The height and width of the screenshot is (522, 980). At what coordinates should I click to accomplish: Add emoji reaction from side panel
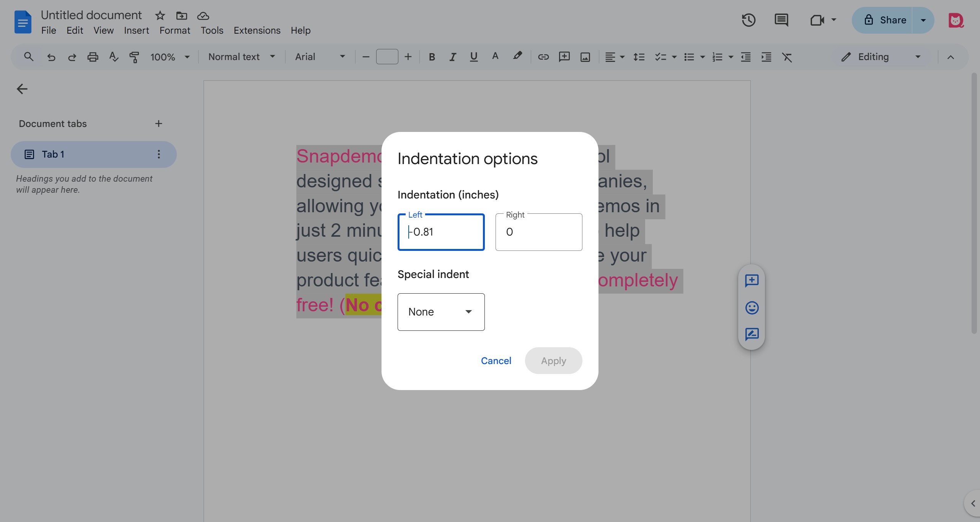752,307
